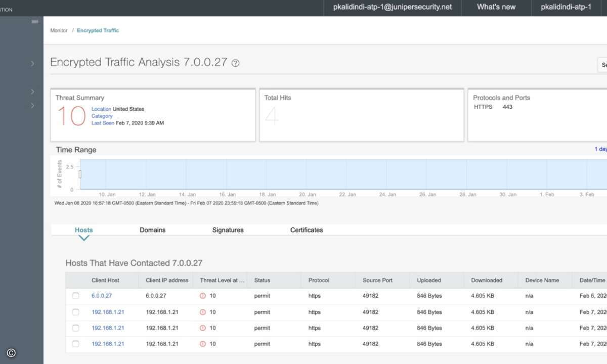
Task: Open the help icon beside the page title
Action: (x=235, y=63)
